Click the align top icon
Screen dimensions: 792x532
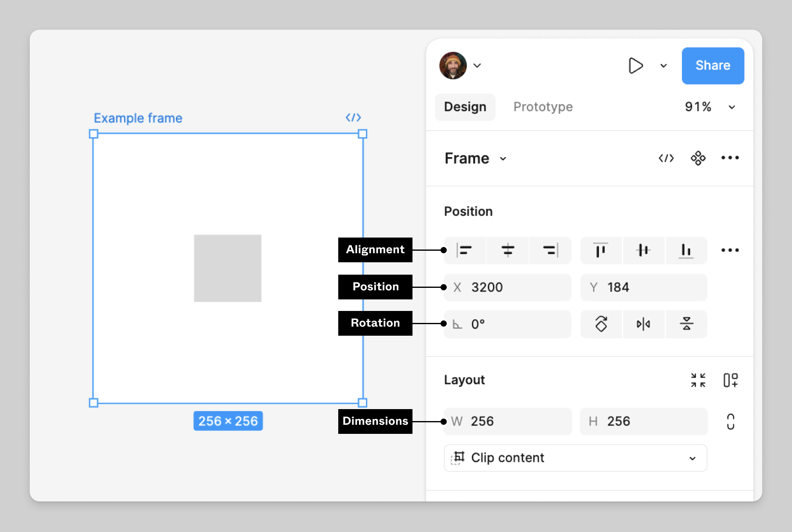tap(601, 250)
